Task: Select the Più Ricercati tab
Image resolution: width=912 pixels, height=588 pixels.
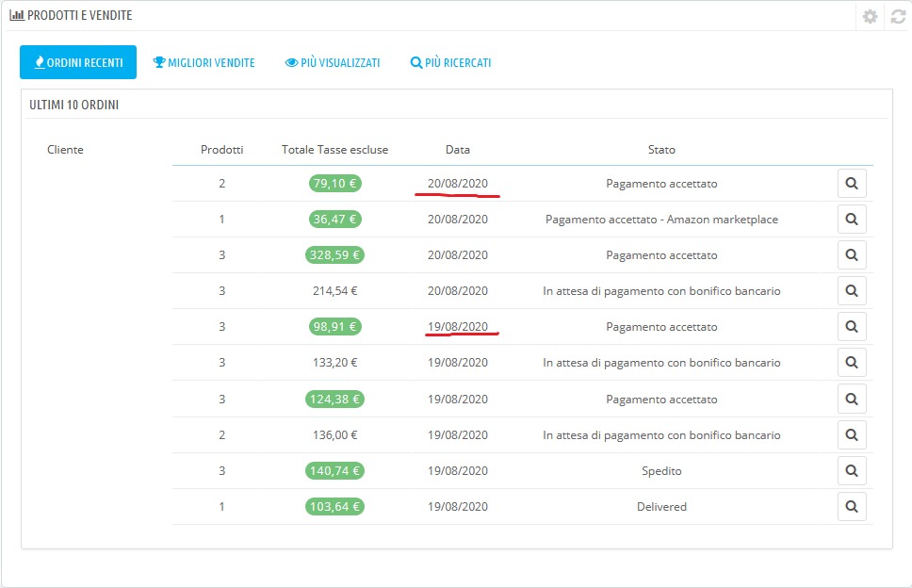Action: pyautogui.click(x=450, y=62)
